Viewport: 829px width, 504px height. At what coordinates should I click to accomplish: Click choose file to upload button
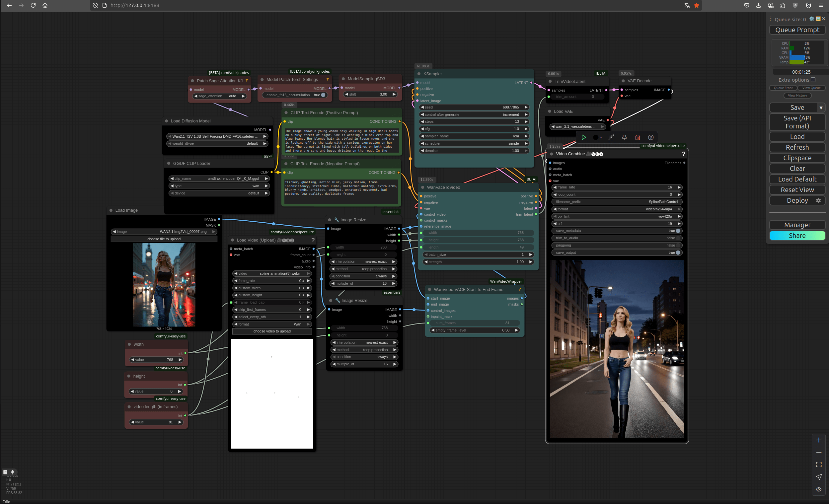(x=164, y=239)
